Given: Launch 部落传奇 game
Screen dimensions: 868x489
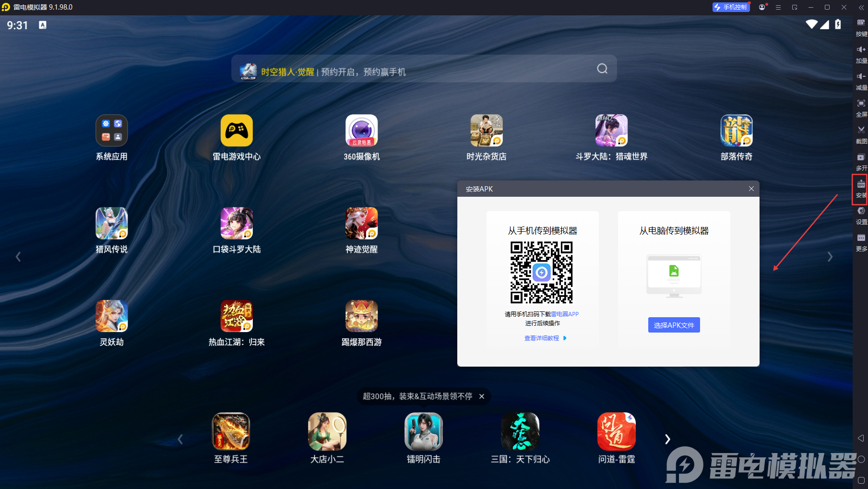Looking at the screenshot, I should click(737, 131).
